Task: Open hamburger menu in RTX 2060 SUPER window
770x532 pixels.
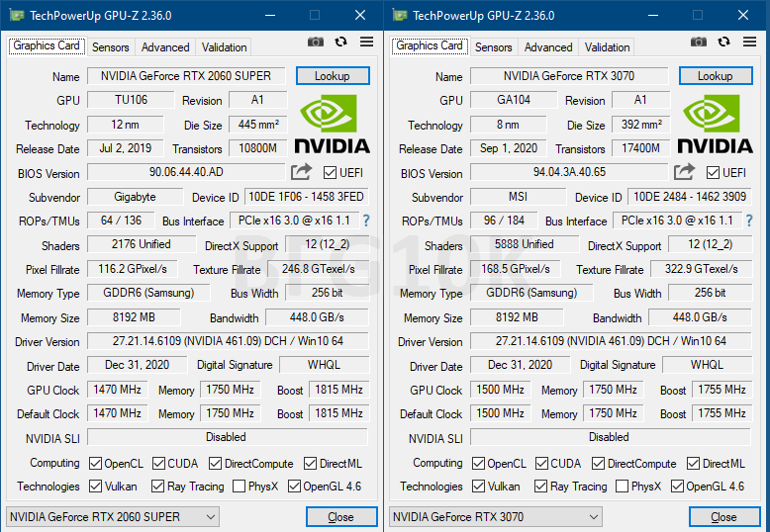Action: tap(367, 43)
